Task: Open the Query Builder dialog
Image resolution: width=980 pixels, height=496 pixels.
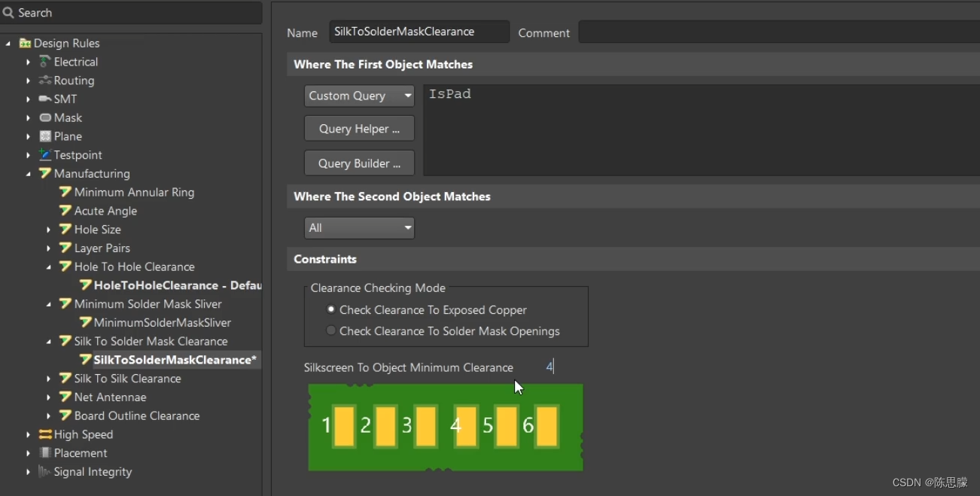Action: click(359, 163)
